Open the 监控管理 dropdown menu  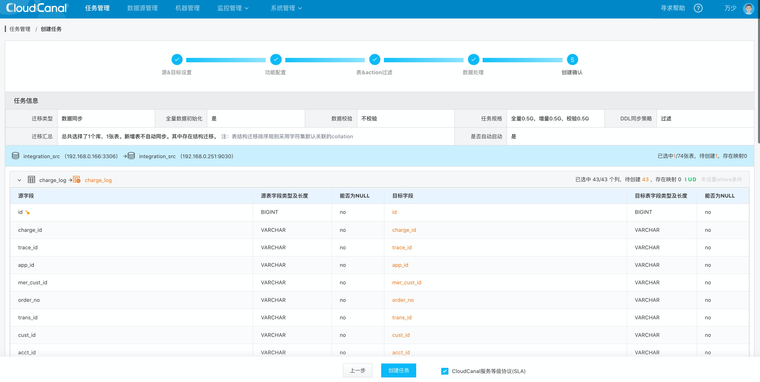[233, 8]
